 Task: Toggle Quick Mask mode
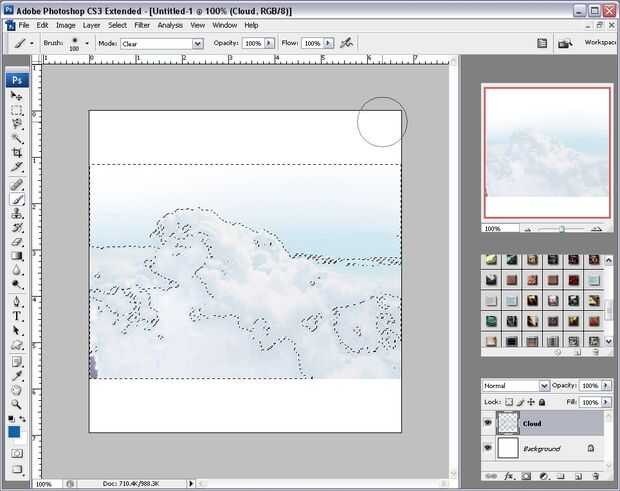coord(16,453)
